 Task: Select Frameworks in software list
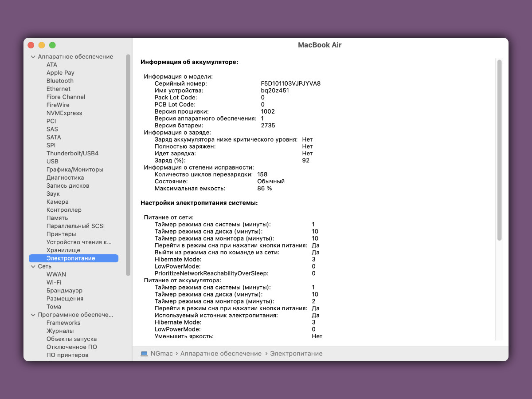tap(63, 323)
